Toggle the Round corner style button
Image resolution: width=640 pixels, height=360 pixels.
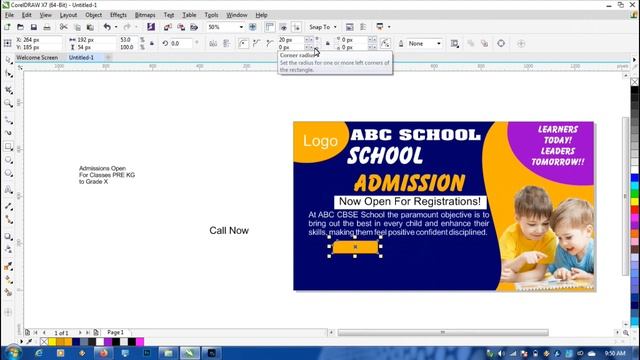tap(243, 43)
